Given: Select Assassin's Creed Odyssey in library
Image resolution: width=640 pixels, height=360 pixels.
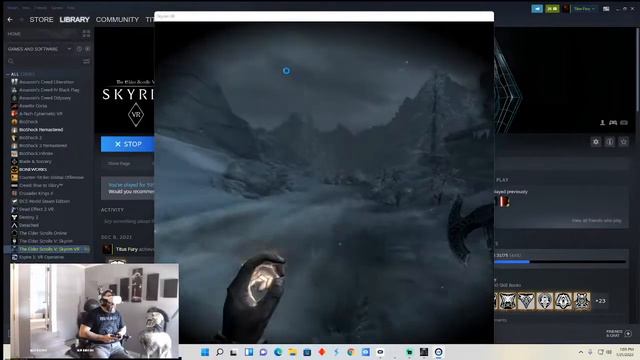Looking at the screenshot, I should tap(44, 98).
